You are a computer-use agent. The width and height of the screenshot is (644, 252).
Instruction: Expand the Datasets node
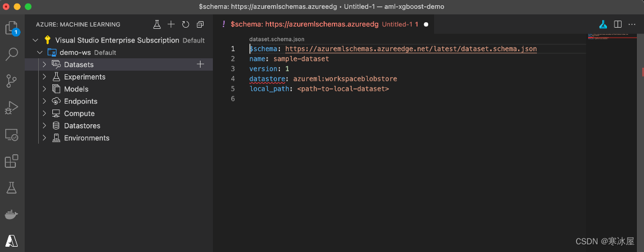click(x=44, y=65)
